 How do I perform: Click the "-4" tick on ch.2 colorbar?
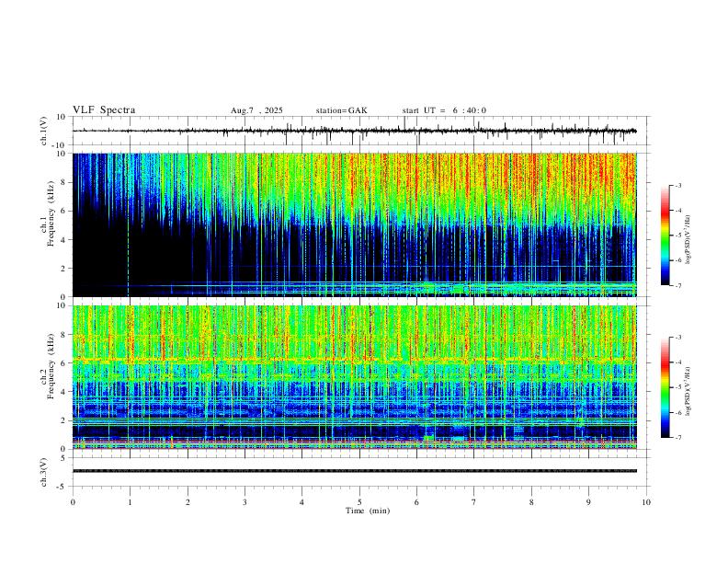(x=677, y=362)
